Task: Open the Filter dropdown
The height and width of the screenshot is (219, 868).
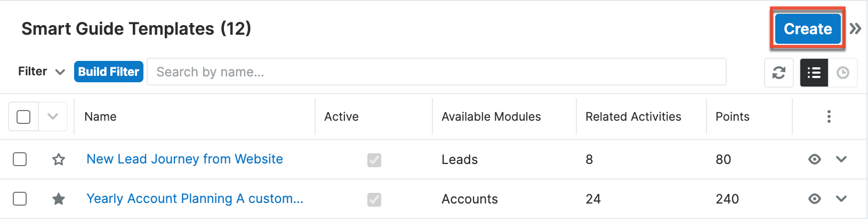Action: (x=41, y=72)
